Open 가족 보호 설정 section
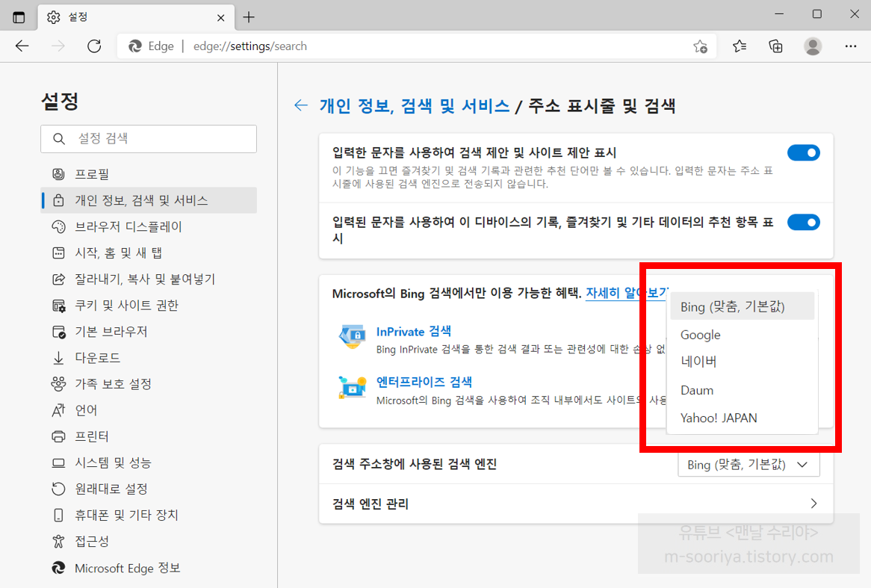 tap(149, 383)
